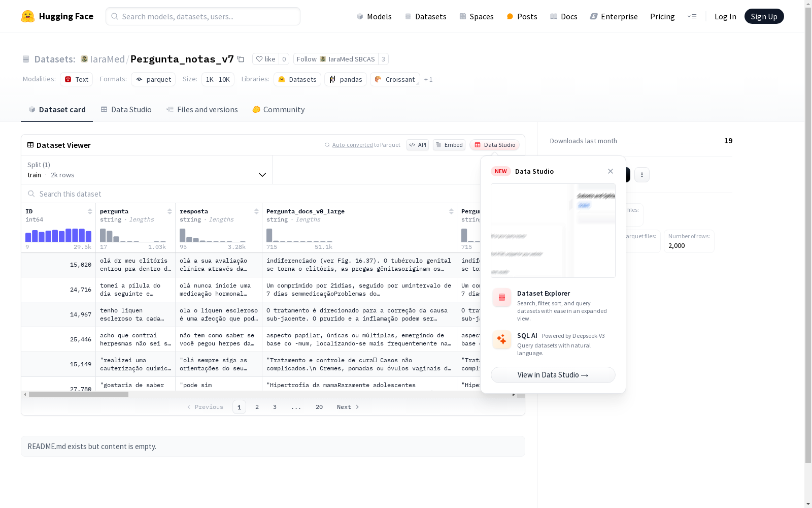This screenshot has width=812, height=508.
Task: Select the parquet format tag
Action: pyautogui.click(x=153, y=79)
